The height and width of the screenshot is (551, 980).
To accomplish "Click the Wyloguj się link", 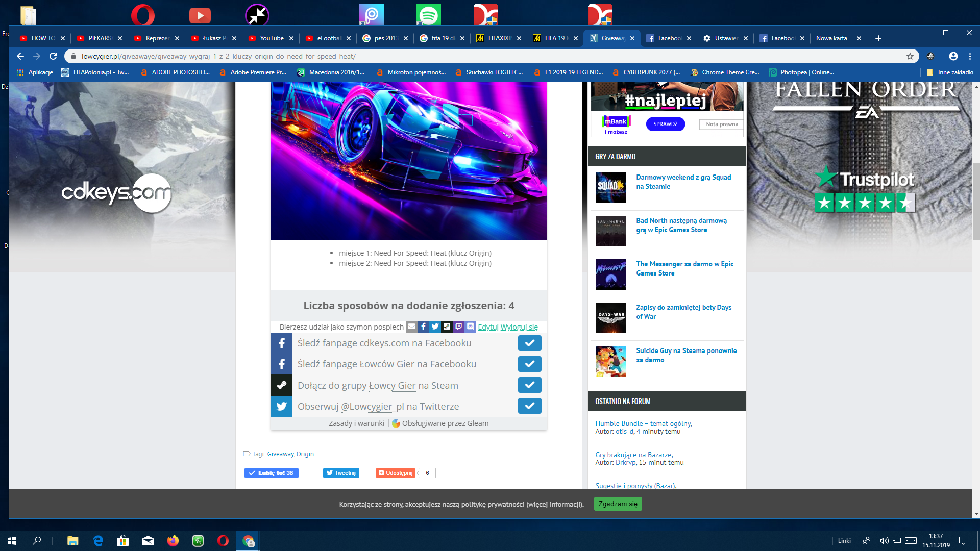I will (519, 327).
